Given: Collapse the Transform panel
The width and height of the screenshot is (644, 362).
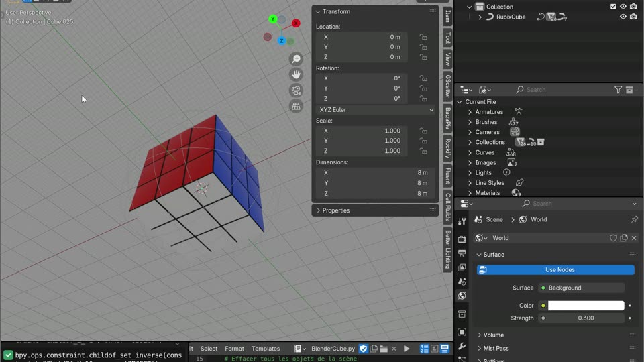Looking at the screenshot, I should coord(318,12).
